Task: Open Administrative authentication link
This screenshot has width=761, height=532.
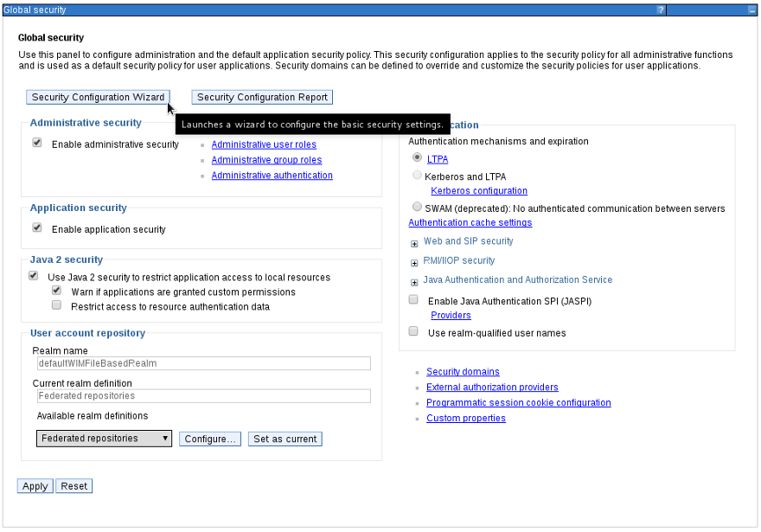Action: pos(272,176)
